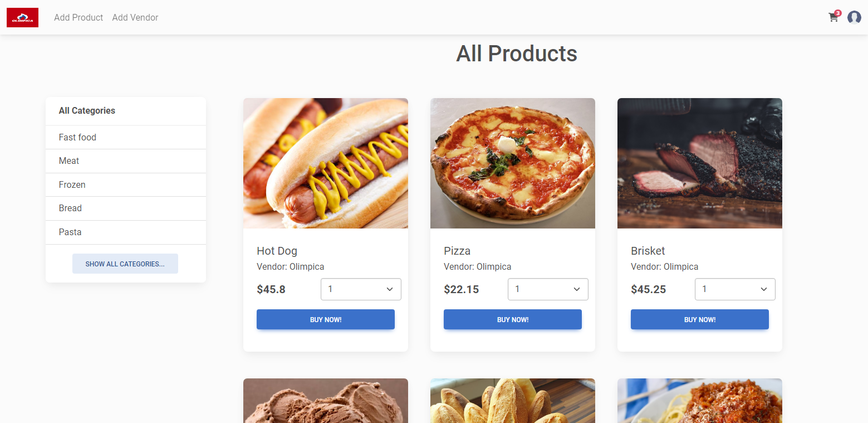This screenshot has height=423, width=868.
Task: Buy the Hot Dog now
Action: click(326, 319)
